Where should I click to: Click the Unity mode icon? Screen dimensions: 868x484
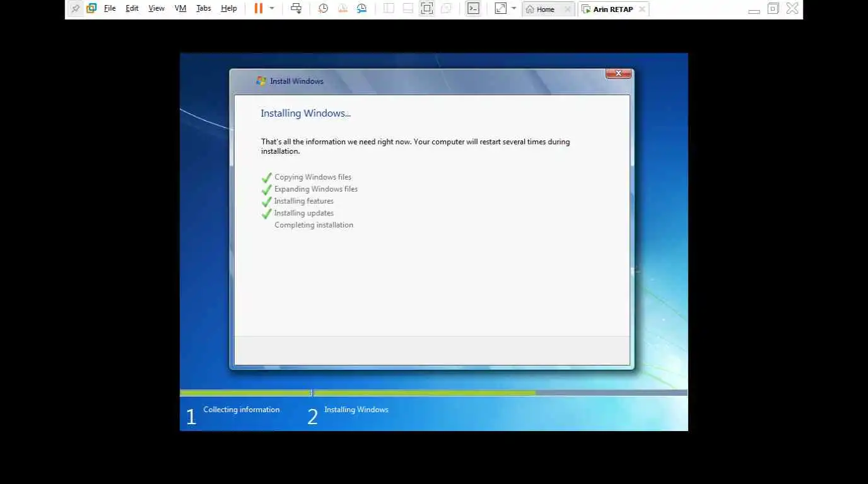click(446, 9)
